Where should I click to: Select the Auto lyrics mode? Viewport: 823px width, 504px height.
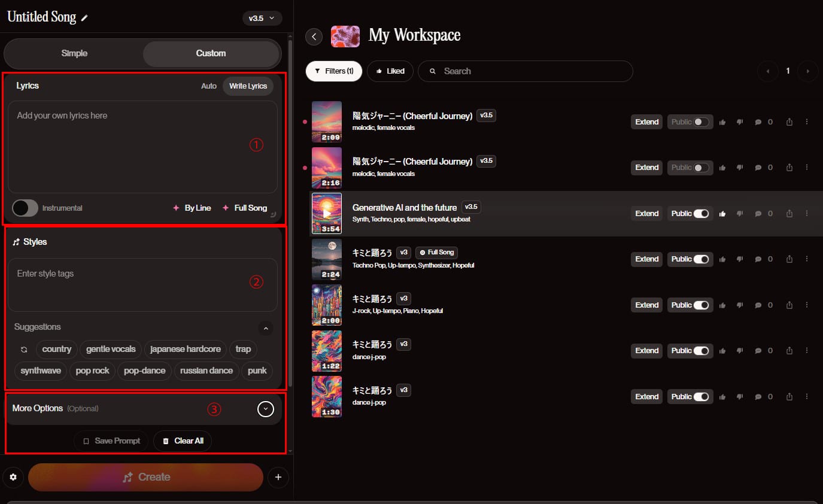[x=209, y=86]
